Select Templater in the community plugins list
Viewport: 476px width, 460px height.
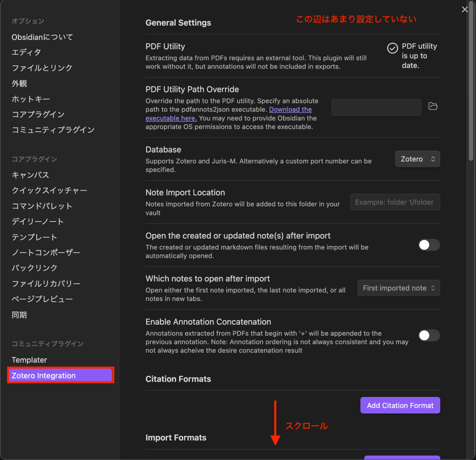[29, 360]
